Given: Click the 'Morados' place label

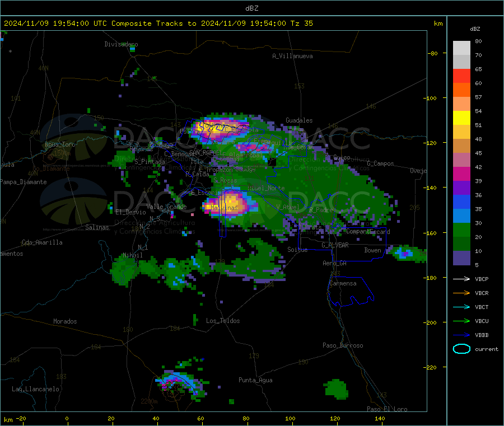Looking at the screenshot, I should [x=65, y=321].
